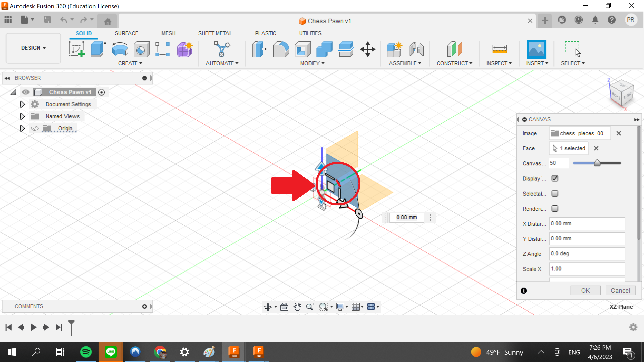Toggle visibility of the Origin folder
The height and width of the screenshot is (362, 644).
(x=34, y=128)
